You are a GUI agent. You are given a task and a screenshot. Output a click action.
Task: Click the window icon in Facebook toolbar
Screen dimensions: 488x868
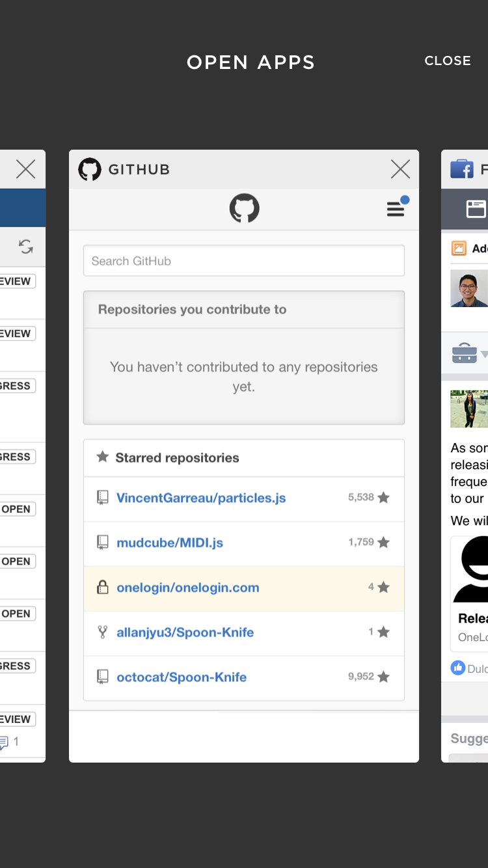pos(476,209)
